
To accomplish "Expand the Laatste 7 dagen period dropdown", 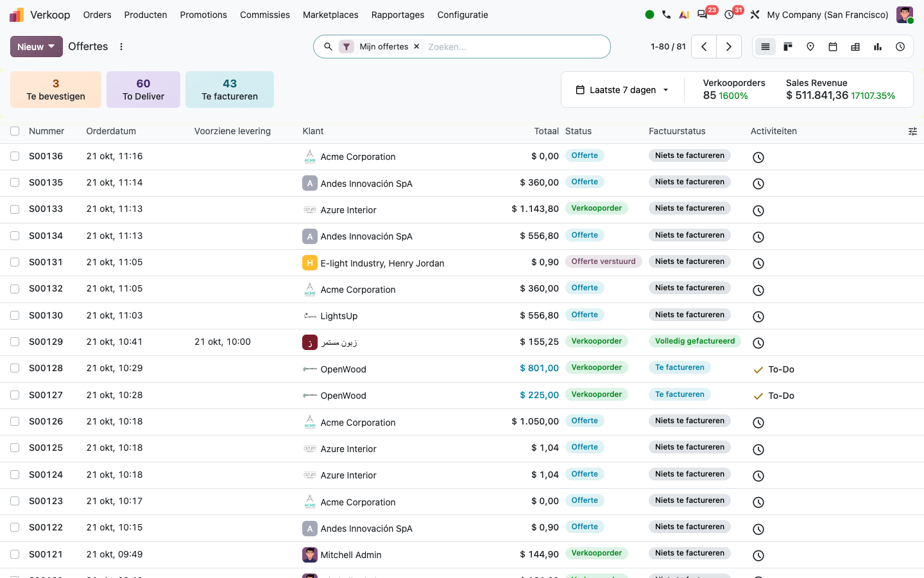I will coord(622,90).
